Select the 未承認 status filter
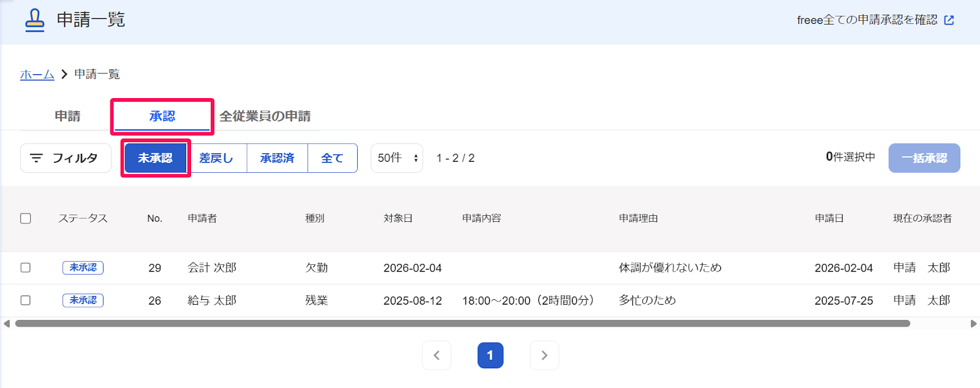980x388 pixels. 156,158
